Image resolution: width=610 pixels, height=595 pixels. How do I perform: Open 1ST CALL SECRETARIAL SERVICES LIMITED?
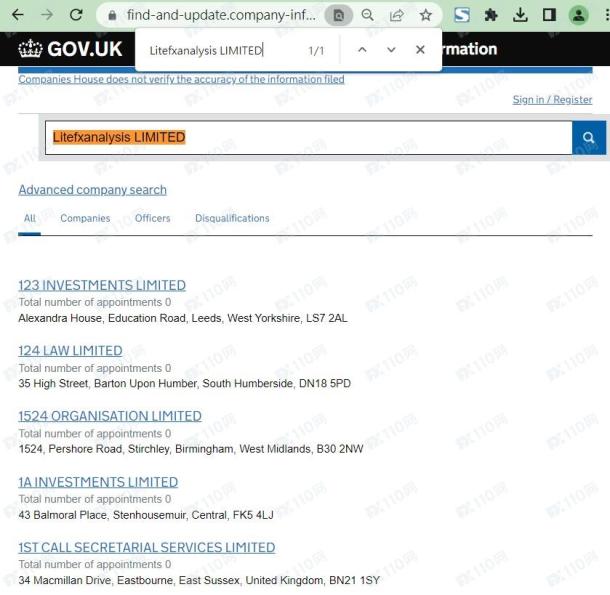[147, 548]
